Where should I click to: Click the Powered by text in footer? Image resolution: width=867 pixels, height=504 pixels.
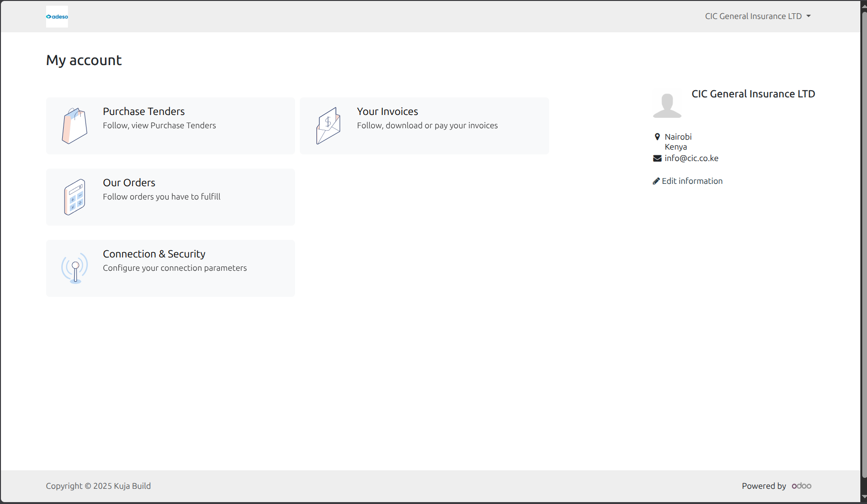[764, 486]
